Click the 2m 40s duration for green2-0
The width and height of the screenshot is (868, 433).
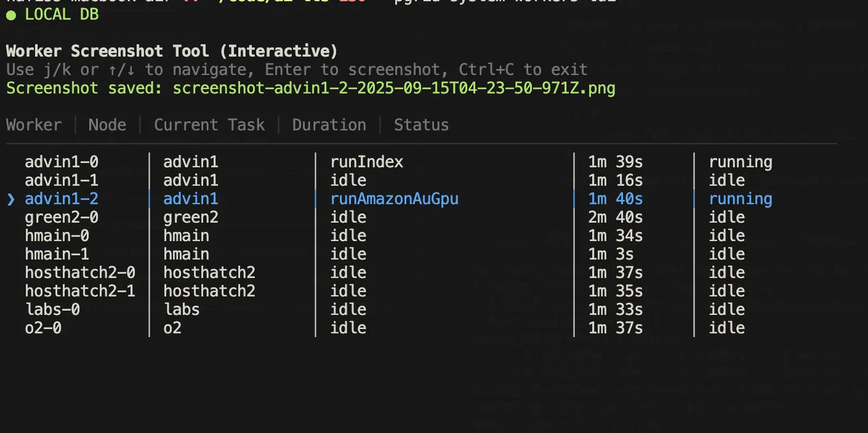[614, 217]
